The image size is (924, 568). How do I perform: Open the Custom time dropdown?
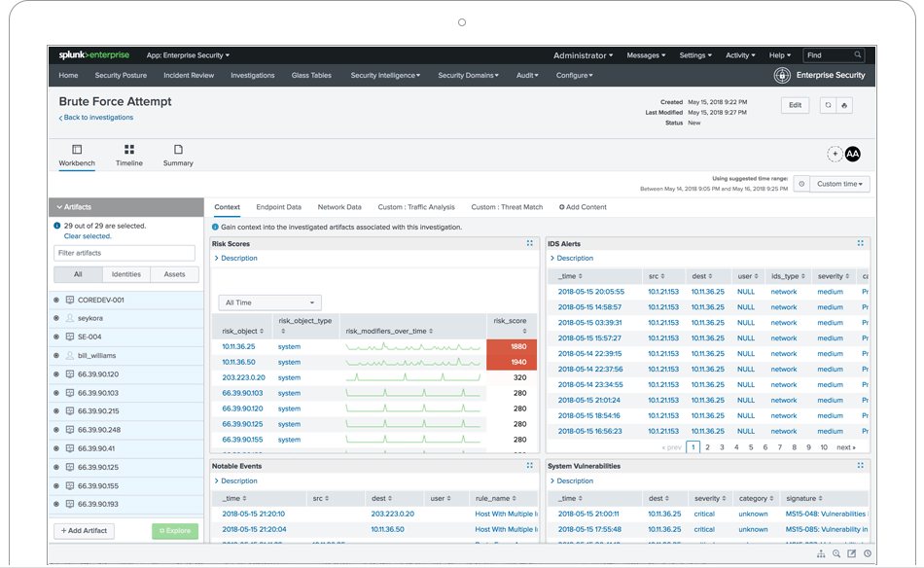[839, 184]
